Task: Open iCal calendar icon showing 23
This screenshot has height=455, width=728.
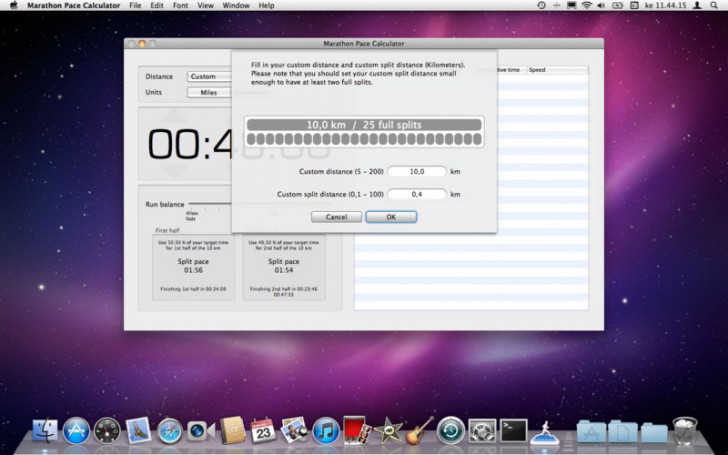Action: coord(263,431)
